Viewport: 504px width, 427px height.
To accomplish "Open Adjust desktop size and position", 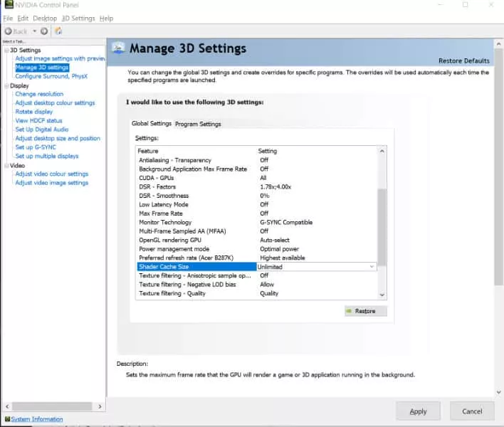I will (58, 138).
